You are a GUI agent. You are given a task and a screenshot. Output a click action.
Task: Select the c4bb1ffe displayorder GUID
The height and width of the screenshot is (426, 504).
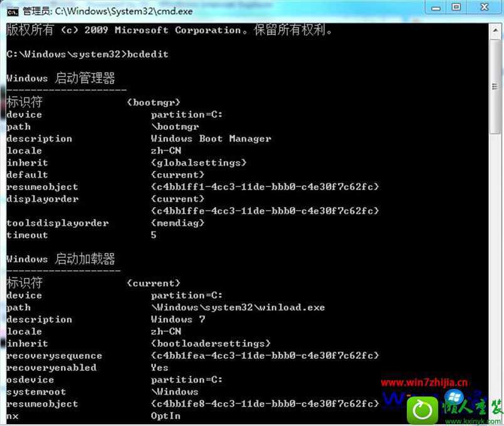[x=265, y=211]
